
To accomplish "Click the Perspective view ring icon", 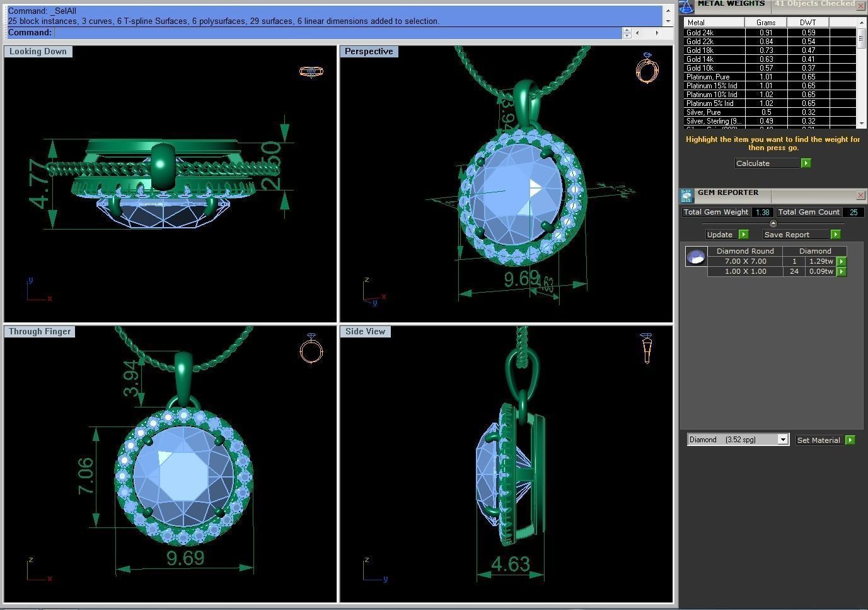I will coord(647,68).
